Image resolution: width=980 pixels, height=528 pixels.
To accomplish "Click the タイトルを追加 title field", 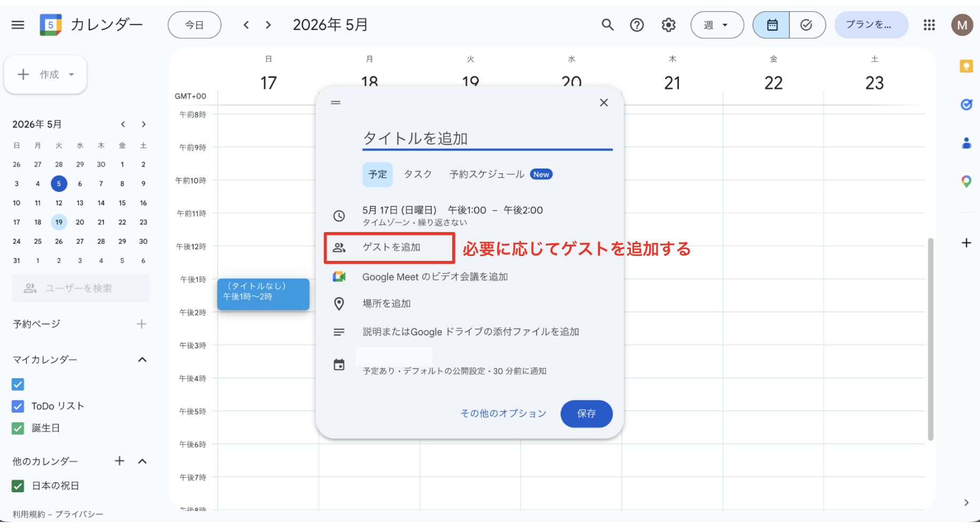I will tap(487, 139).
